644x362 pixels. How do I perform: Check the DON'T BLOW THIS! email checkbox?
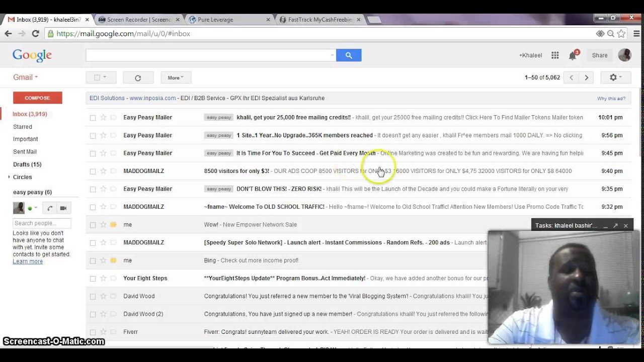(93, 189)
